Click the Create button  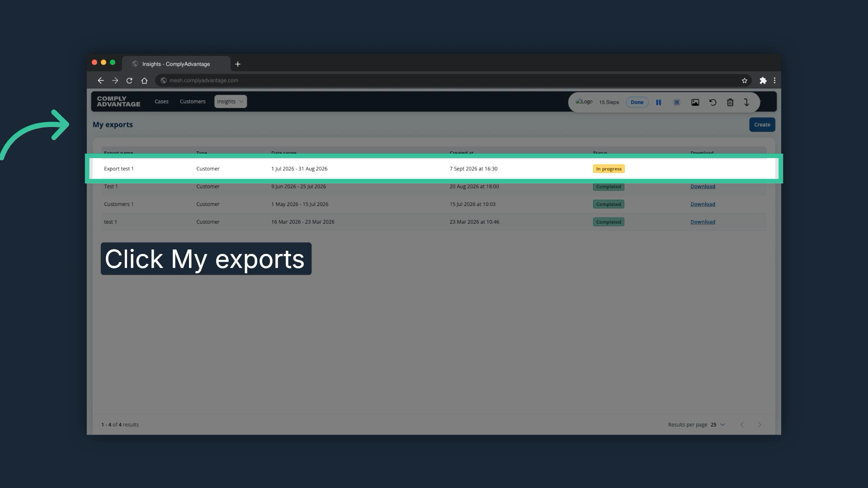(x=762, y=125)
